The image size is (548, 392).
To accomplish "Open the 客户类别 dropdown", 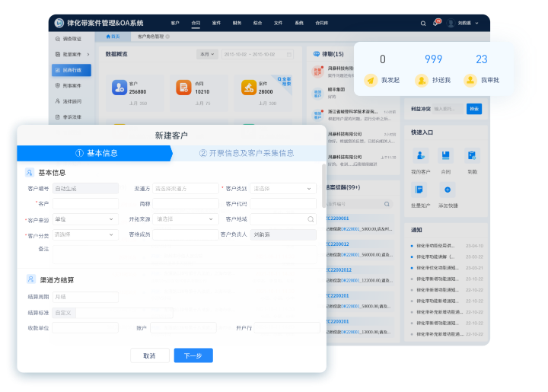I will (283, 189).
